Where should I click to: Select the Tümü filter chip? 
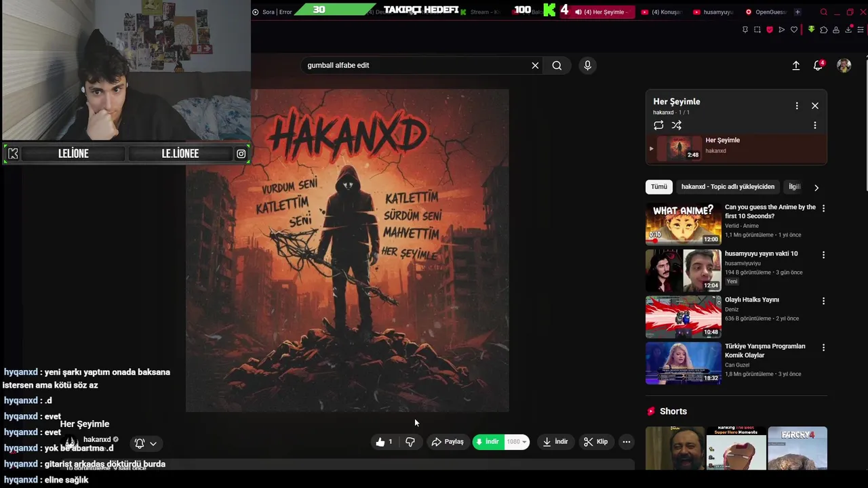coord(659,187)
